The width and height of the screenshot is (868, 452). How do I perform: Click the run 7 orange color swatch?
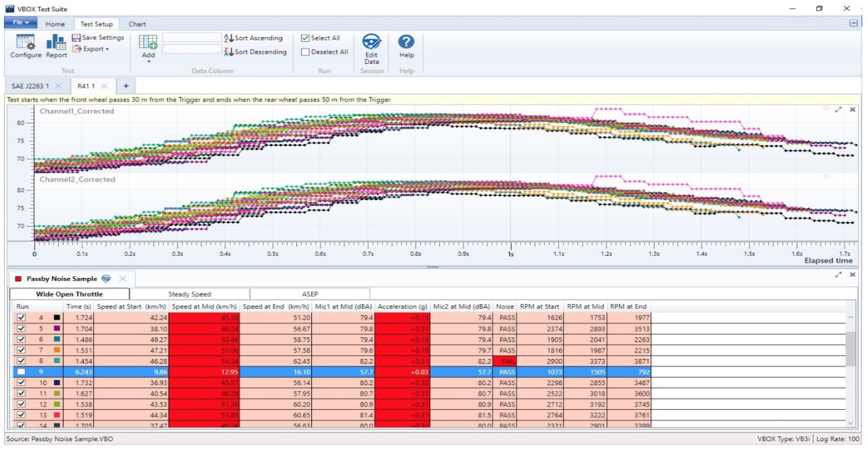coord(57,350)
